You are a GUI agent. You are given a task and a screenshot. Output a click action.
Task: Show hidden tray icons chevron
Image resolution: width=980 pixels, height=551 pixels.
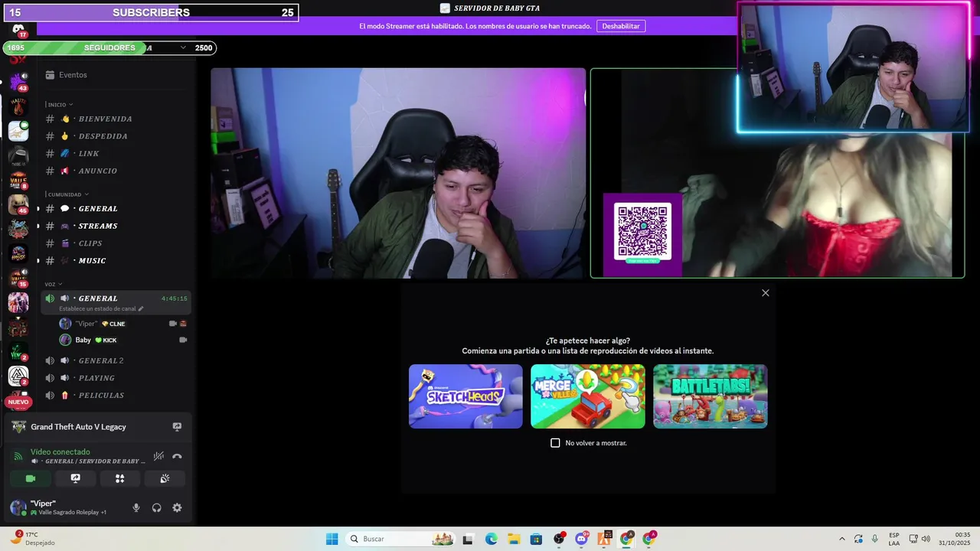pos(842,539)
